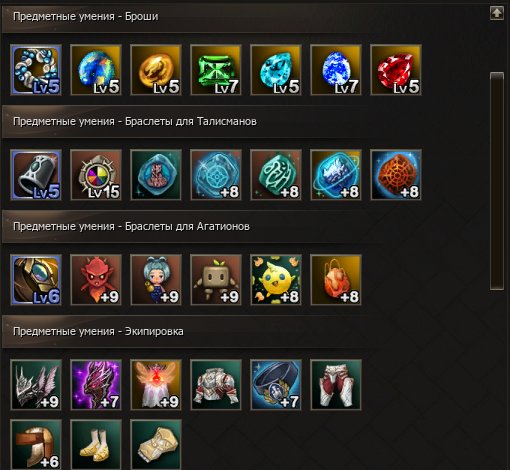Select the silver talisman bracelet Lv5
Screen dimensions: 510x470
click(36, 175)
